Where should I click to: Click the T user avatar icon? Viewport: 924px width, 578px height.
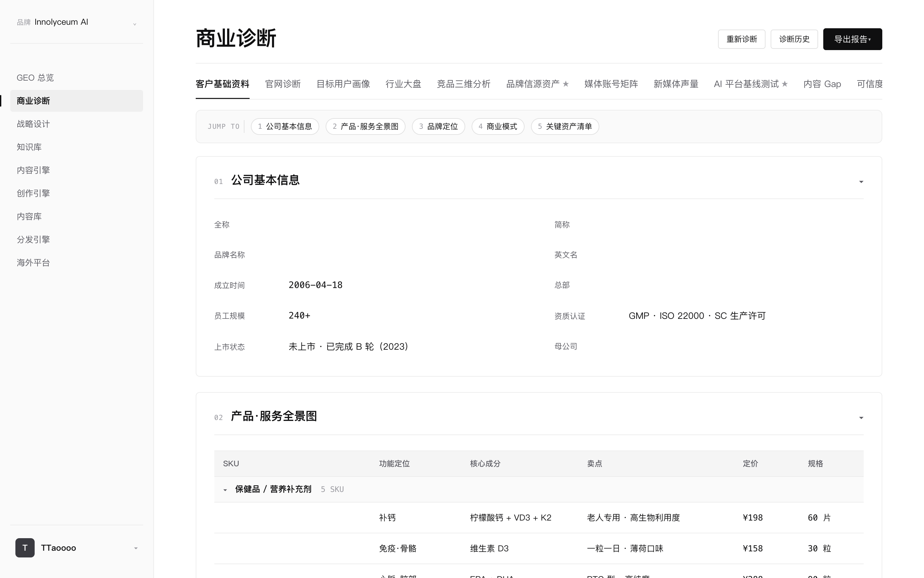point(25,548)
